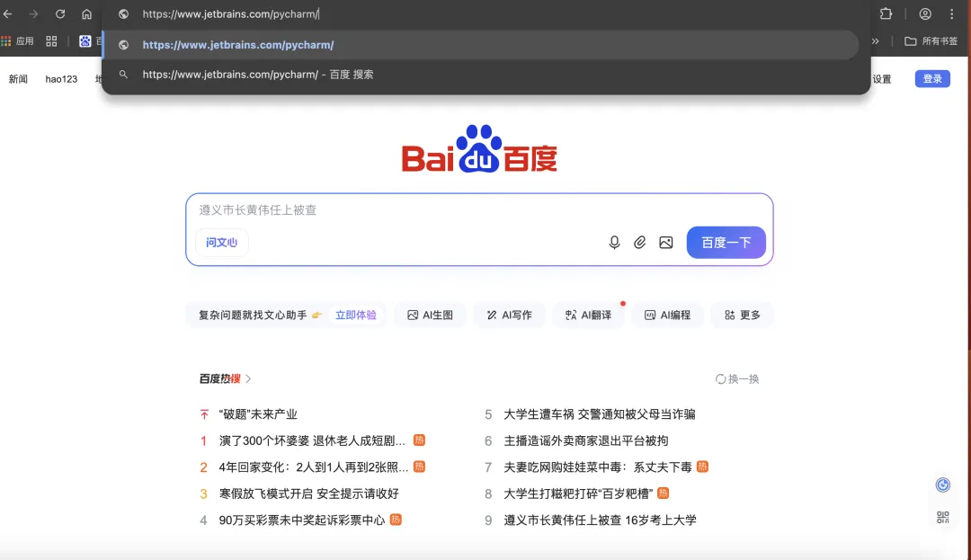
Task: Click the address bar globe icon
Action: (x=123, y=13)
